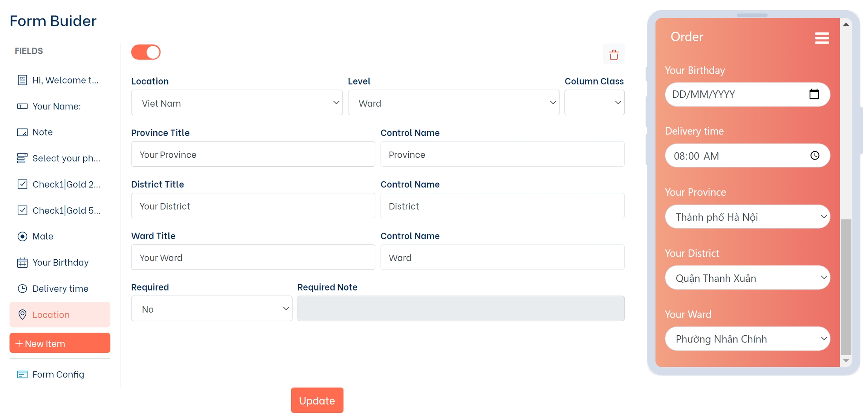Viewport: 868px width, 420px height.
Task: Select the Form Config sidebar item
Action: point(58,374)
